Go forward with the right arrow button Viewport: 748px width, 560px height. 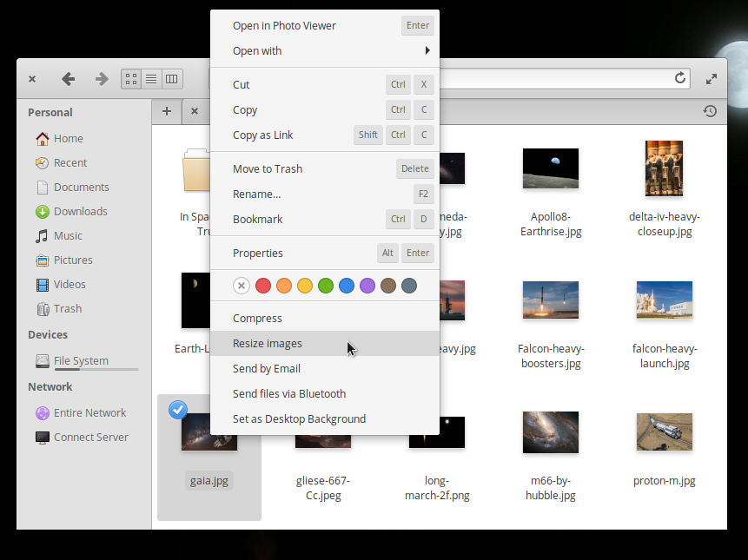pos(101,79)
